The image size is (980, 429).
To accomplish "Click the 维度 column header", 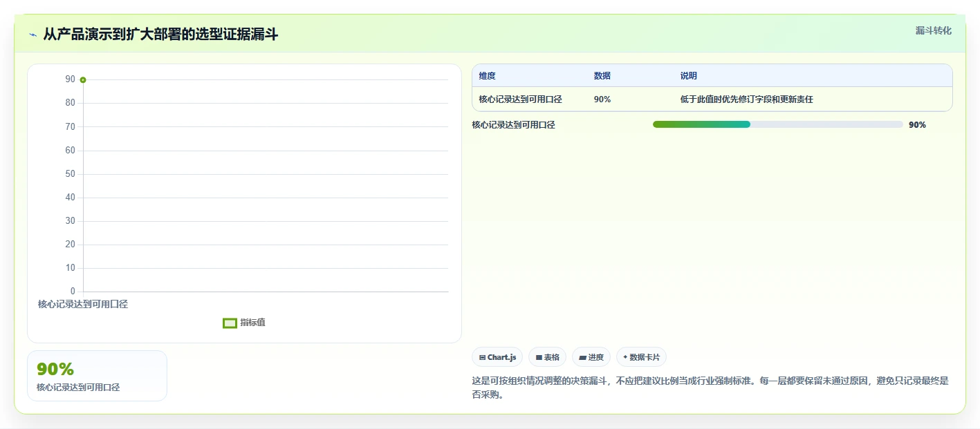I will point(487,76).
